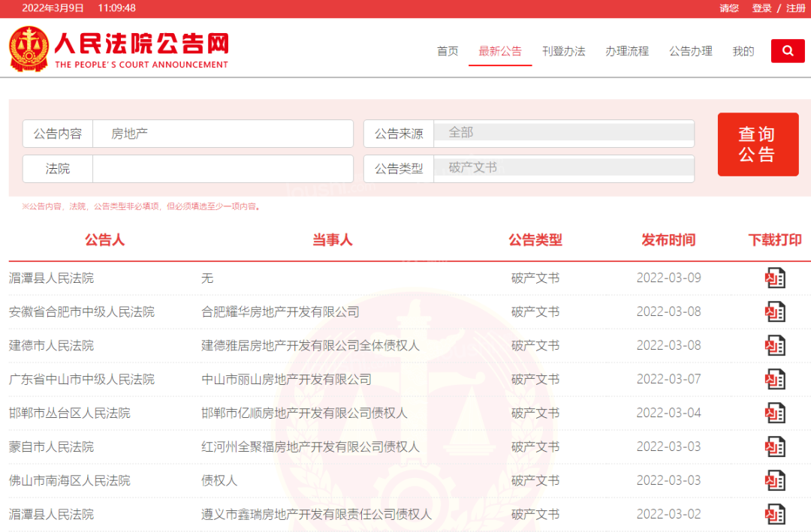Download PDF for 中山市丽山房地产 announcement

click(775, 380)
